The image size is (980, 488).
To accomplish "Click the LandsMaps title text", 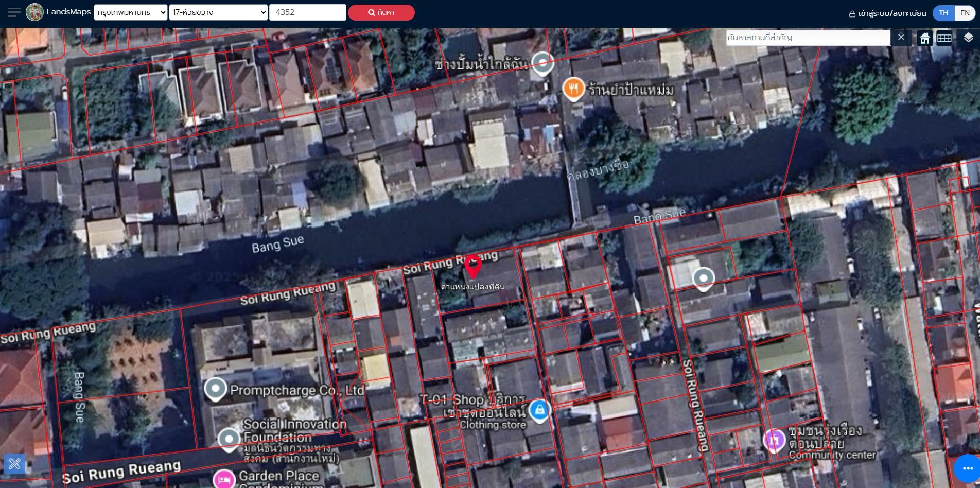I will 68,12.
